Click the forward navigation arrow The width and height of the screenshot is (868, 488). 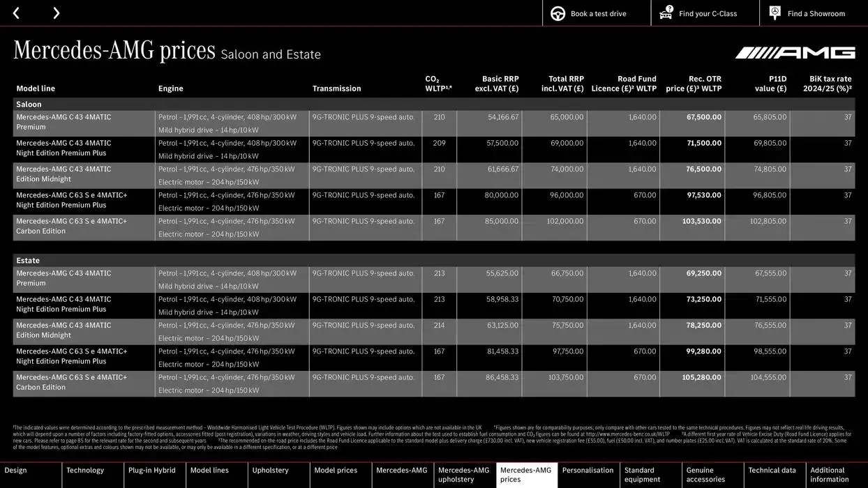(56, 13)
